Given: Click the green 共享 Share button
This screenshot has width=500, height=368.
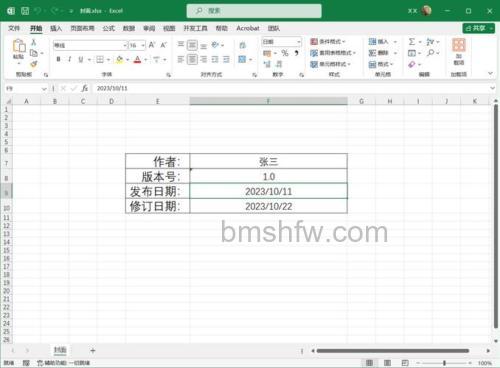Looking at the screenshot, I should [x=478, y=28].
